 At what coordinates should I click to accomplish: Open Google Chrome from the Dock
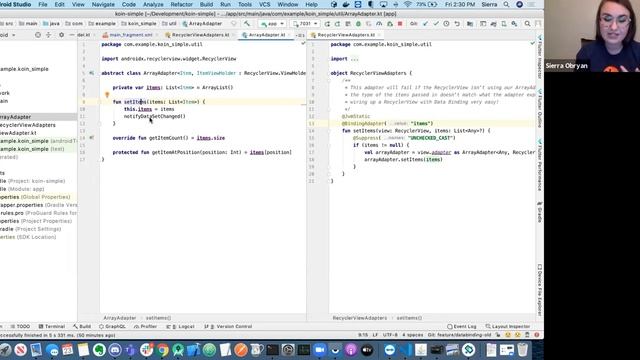(x=162, y=350)
